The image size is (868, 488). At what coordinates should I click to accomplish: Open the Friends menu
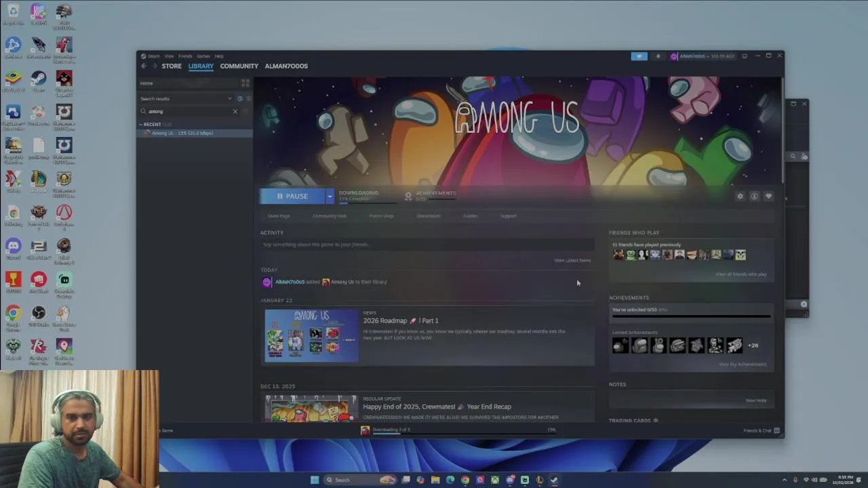click(x=185, y=56)
